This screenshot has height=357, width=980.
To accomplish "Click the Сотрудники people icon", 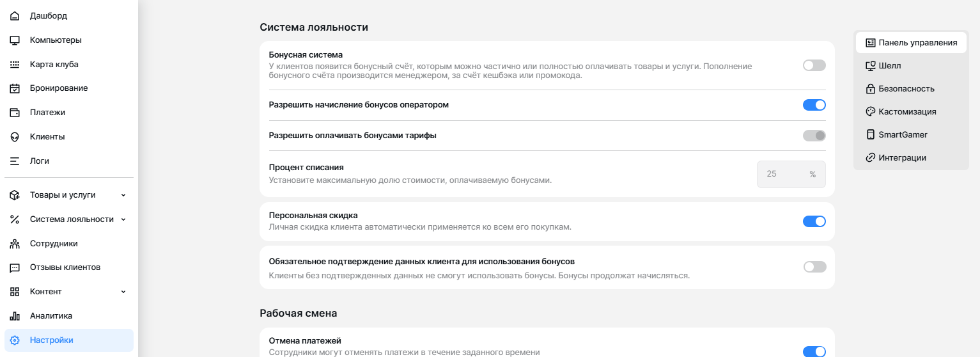I will [15, 244].
